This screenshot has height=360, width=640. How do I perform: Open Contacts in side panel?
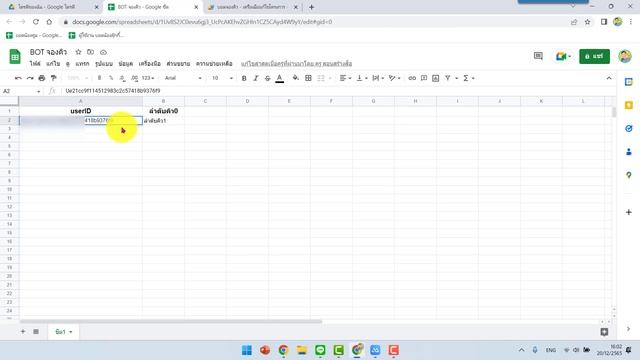coord(629,152)
